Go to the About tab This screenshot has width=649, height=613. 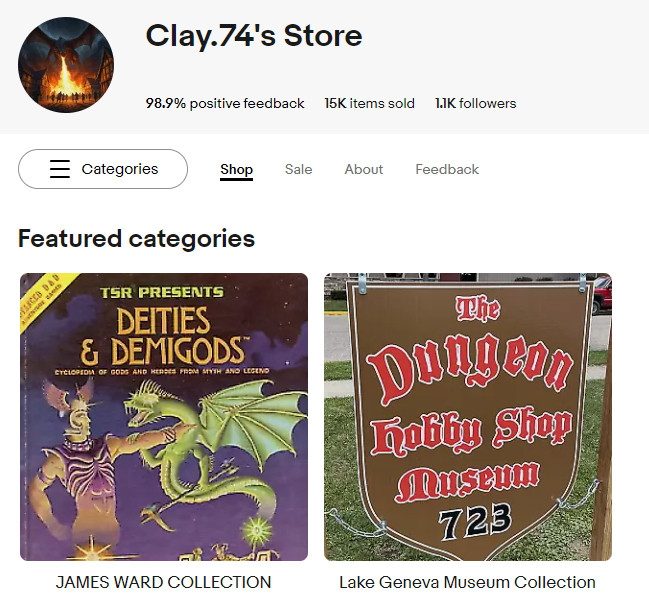pos(364,169)
